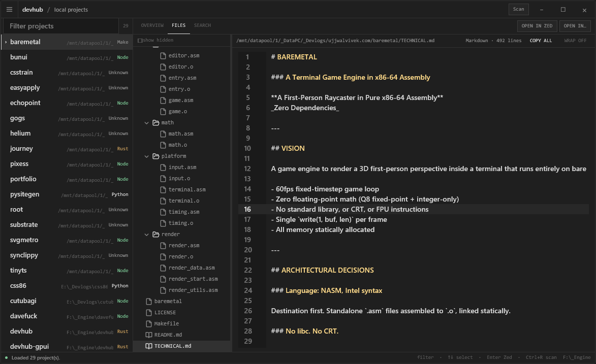Click the terminal.asm file icon

point(163,189)
